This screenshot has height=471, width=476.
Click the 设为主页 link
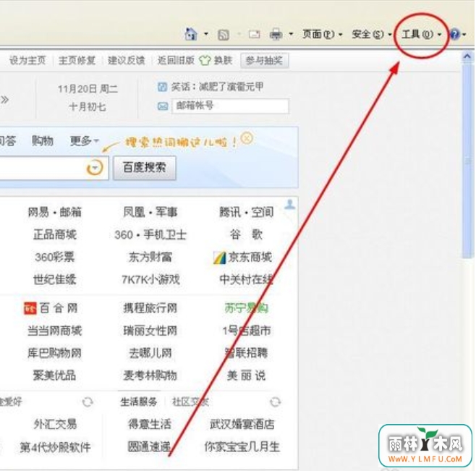[x=27, y=61]
